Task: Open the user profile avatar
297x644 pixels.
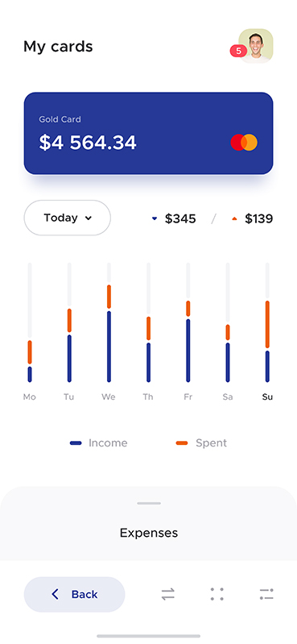Action: pos(256,46)
